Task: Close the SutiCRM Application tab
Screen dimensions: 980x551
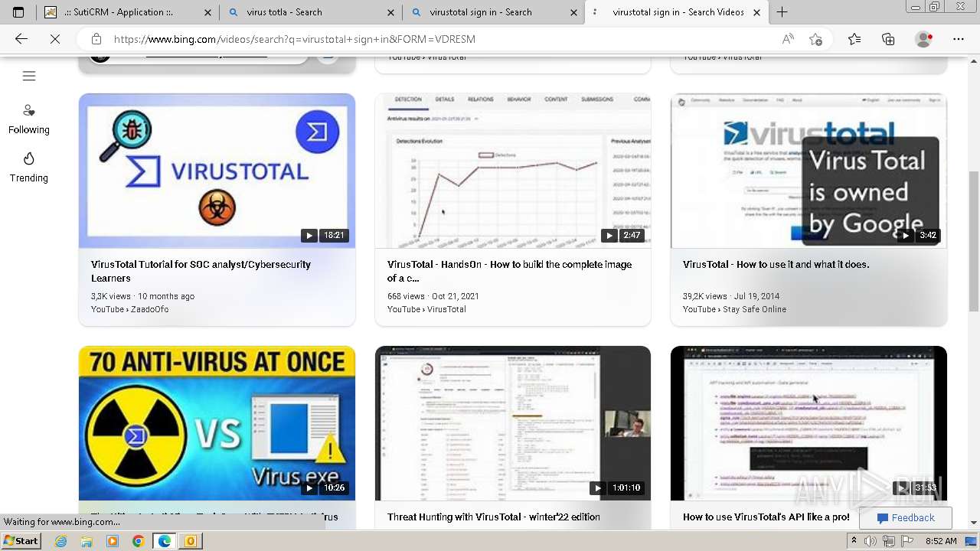Action: 207,12
